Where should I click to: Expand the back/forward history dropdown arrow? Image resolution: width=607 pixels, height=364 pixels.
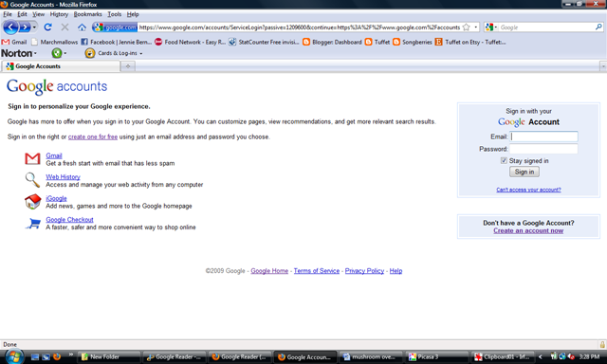[x=34, y=27]
